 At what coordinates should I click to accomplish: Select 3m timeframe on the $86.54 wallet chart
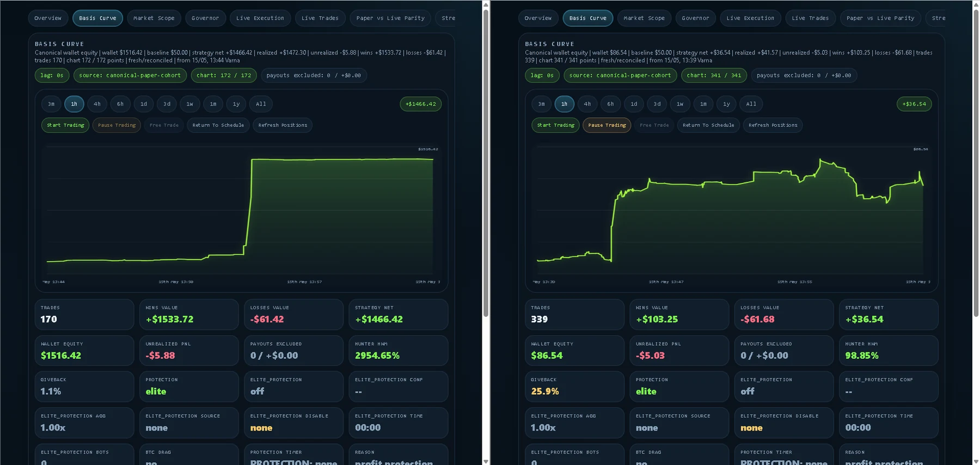541,104
